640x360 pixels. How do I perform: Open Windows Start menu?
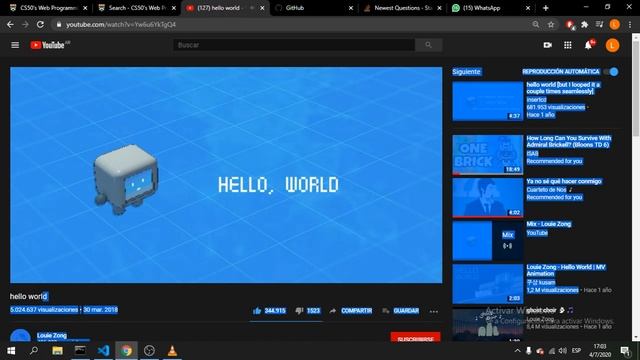point(11,351)
